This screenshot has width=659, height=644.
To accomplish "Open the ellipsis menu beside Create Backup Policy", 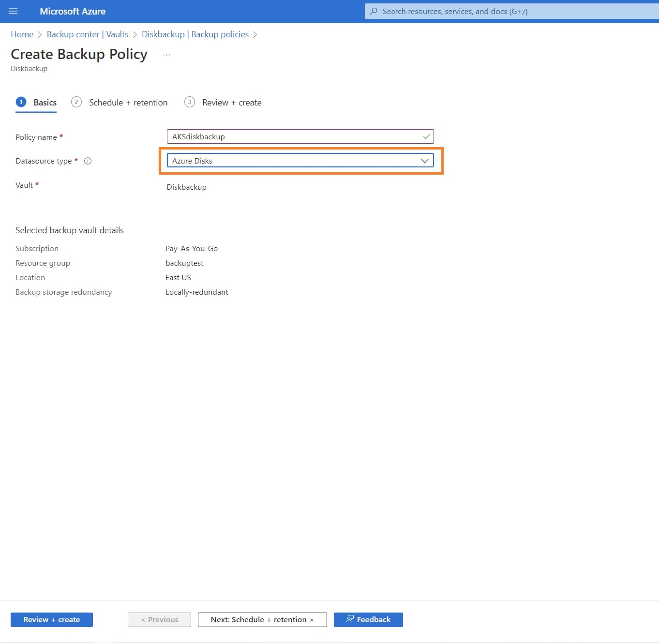I will [x=166, y=55].
